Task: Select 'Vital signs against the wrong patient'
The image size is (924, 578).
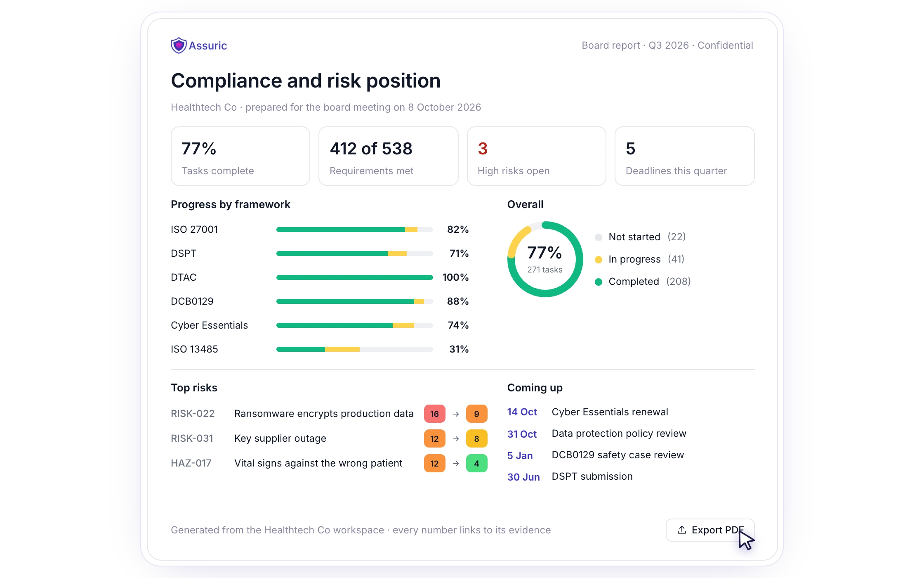Action: [x=318, y=463]
